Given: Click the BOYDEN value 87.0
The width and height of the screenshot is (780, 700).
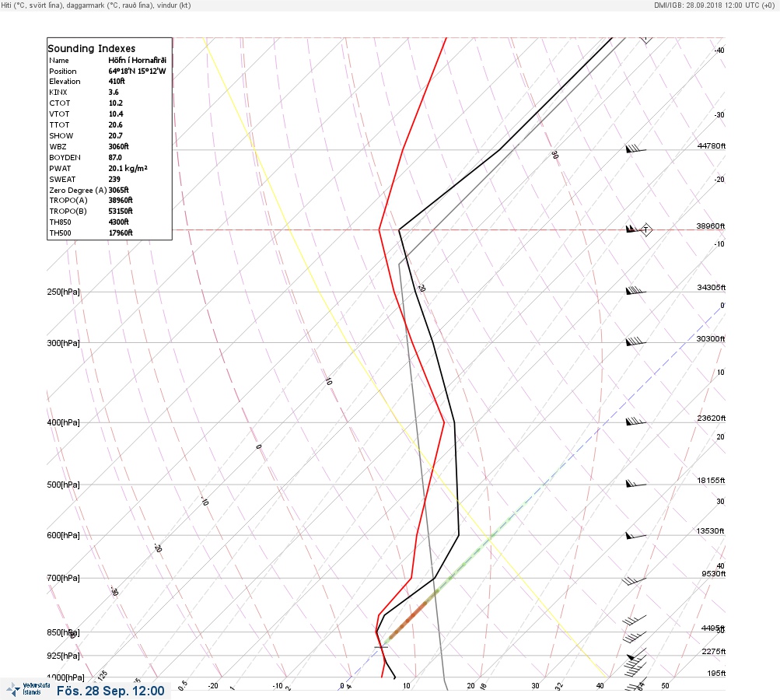Looking at the screenshot, I should point(115,157).
